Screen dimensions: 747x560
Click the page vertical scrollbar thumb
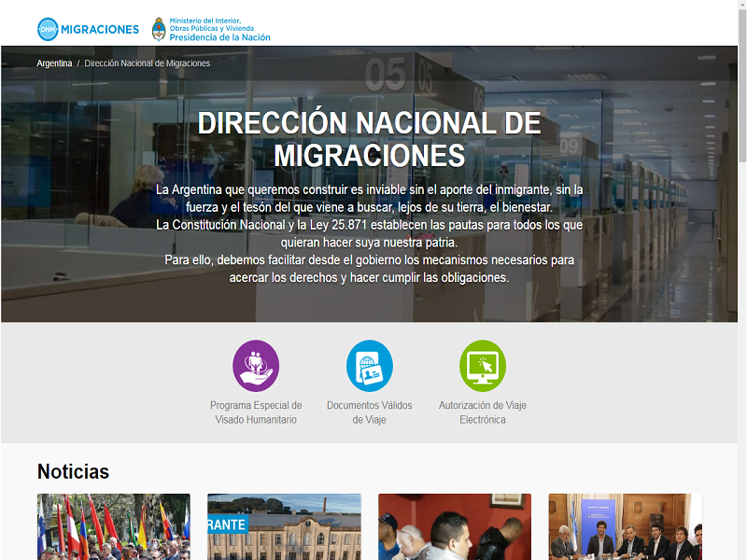coord(742,86)
